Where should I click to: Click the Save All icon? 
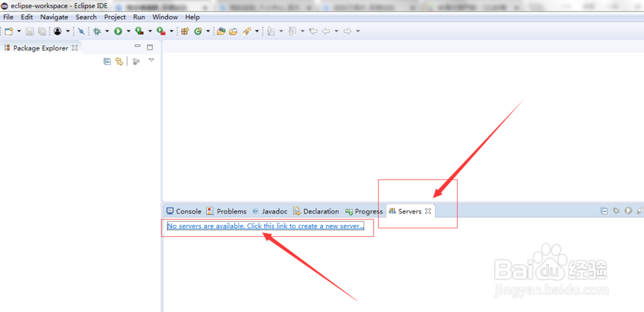[42, 31]
